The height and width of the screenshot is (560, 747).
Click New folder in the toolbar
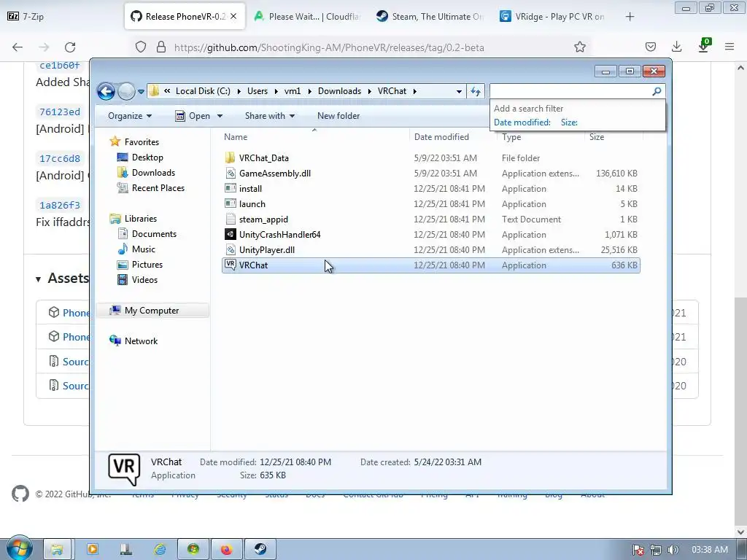tap(338, 116)
